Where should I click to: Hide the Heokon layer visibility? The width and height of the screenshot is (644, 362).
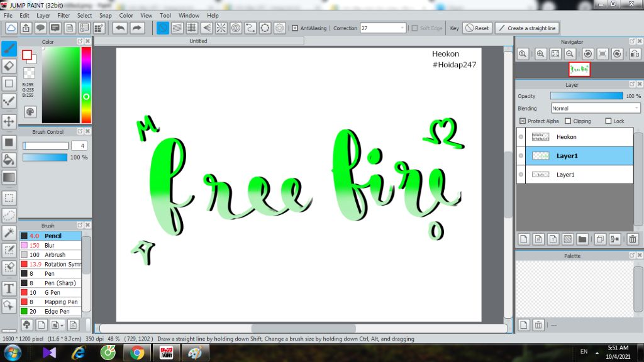(521, 136)
